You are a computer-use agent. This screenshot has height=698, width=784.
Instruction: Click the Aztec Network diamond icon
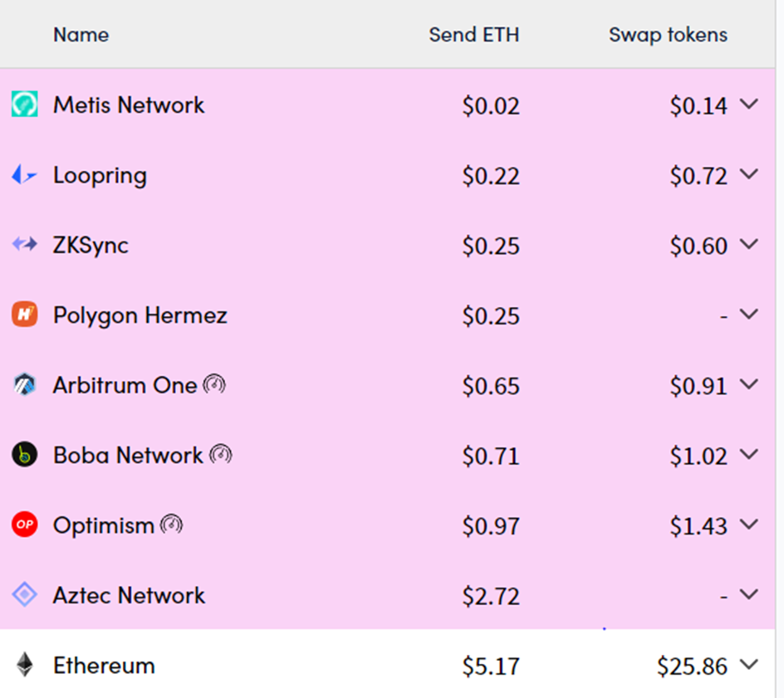click(25, 595)
